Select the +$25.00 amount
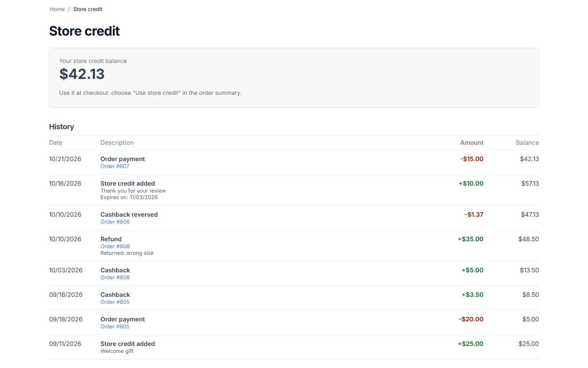Screen dimensions: 588x368 coord(470,344)
